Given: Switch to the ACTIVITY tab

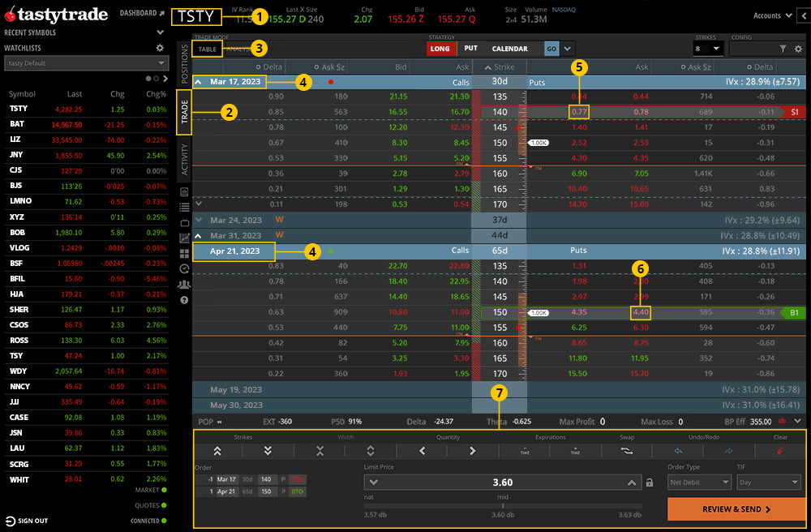Looking at the screenshot, I should point(184,159).
